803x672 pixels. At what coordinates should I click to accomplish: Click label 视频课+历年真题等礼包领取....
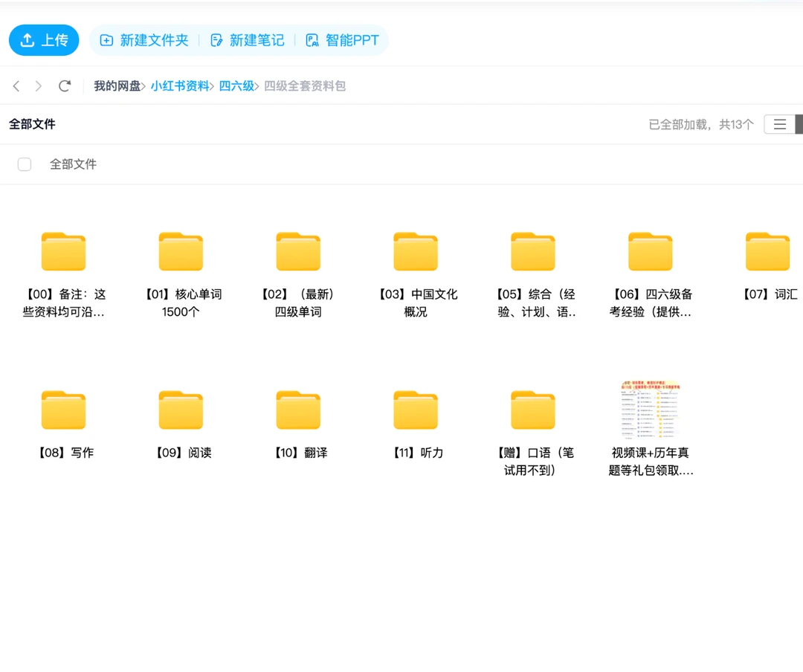[x=651, y=461]
